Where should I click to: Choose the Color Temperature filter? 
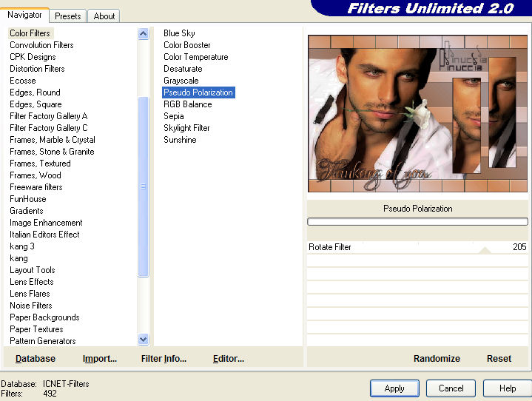[x=196, y=57]
